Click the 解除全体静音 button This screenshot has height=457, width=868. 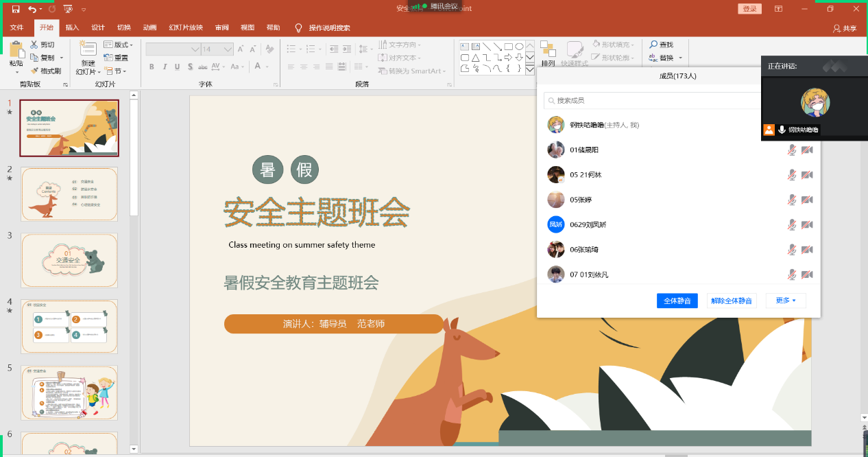coord(732,301)
